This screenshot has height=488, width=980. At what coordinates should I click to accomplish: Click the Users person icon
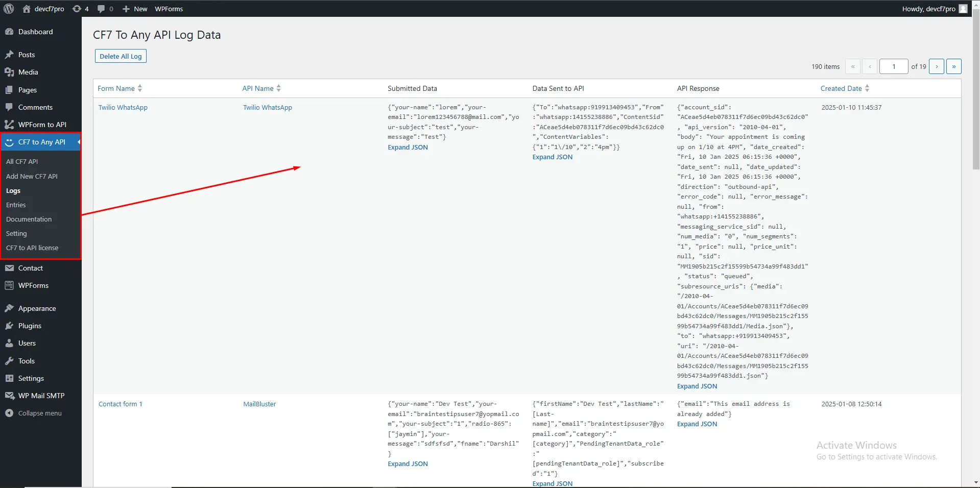[9, 343]
